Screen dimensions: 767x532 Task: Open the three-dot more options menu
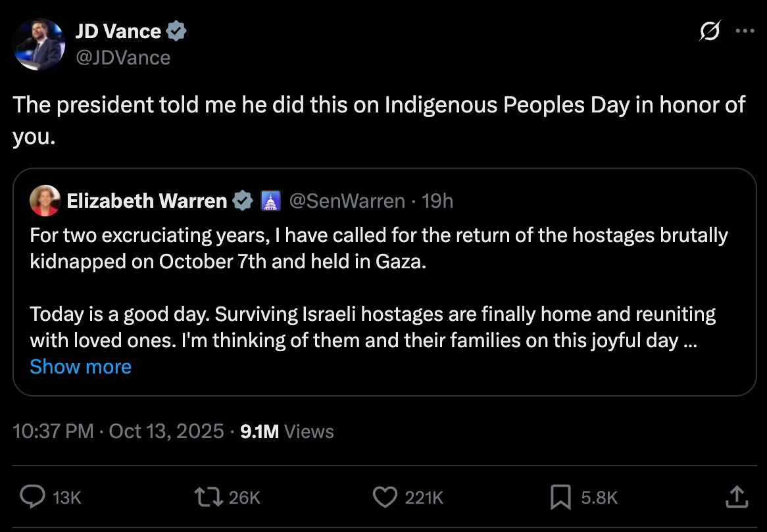click(x=745, y=30)
